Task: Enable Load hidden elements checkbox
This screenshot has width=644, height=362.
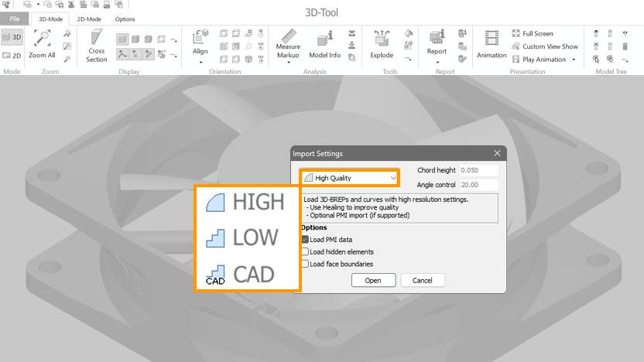Action: click(305, 251)
